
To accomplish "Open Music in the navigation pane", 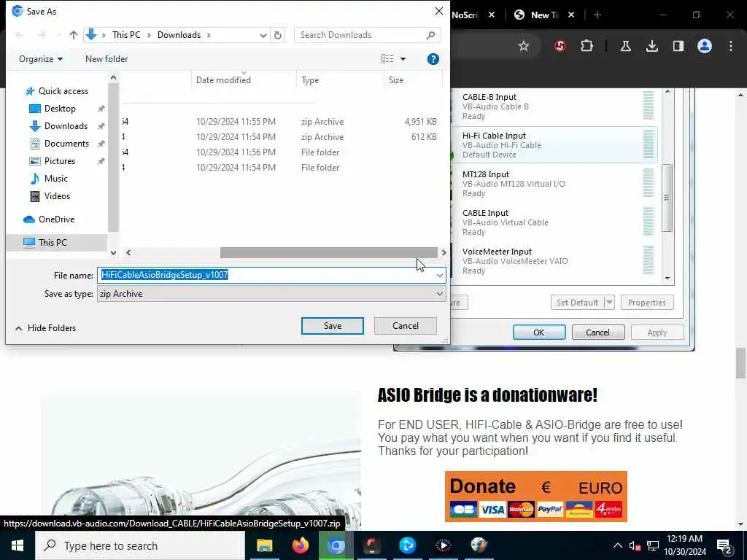I will (x=55, y=179).
